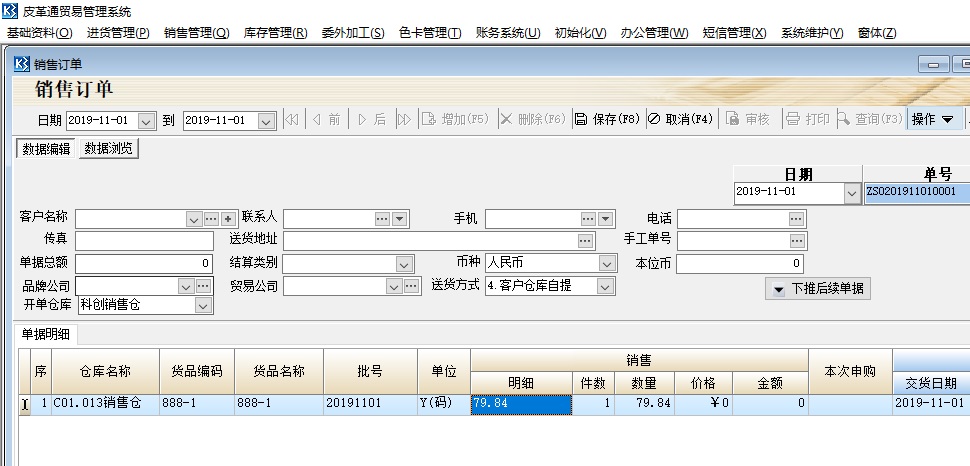Image resolution: width=970 pixels, height=466 pixels.
Task: Open the 初始化(V) menu
Action: click(x=580, y=33)
